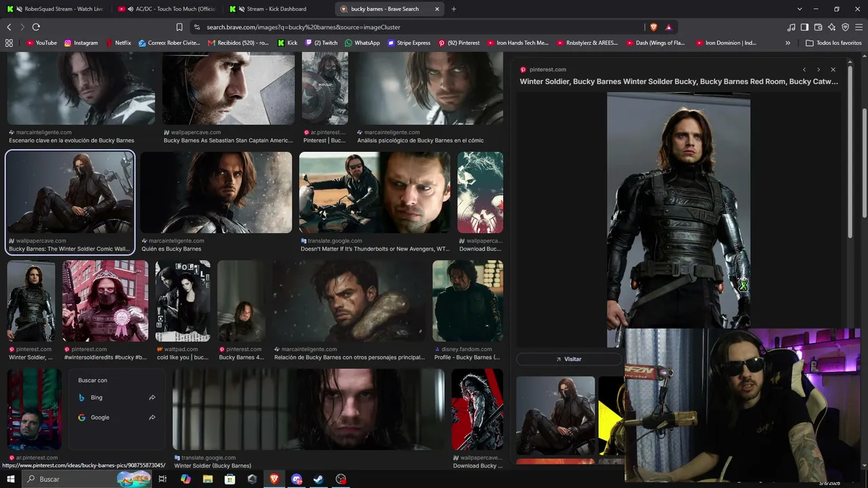Select the bucky barnes Brave Search tab
Image resolution: width=868 pixels, height=488 pixels.
click(389, 9)
